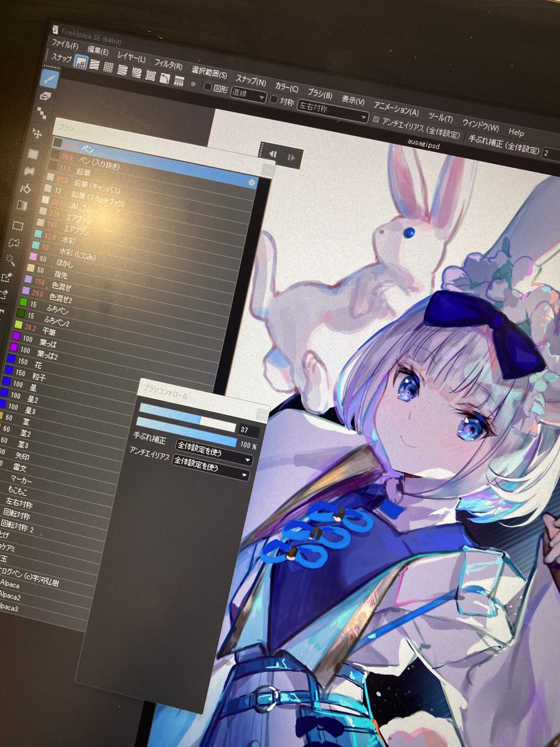Toggle the 図形 shape checkbox
This screenshot has height=747, width=560.
pyautogui.click(x=208, y=87)
